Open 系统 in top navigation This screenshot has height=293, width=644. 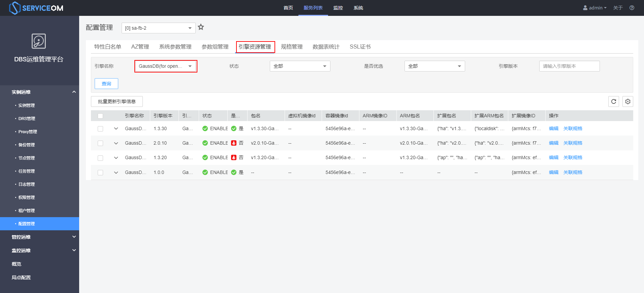tap(358, 8)
